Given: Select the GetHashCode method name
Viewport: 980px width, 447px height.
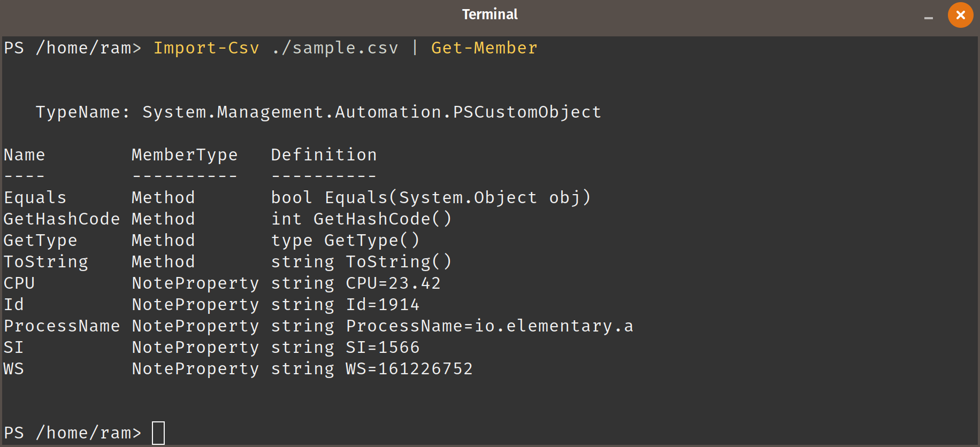Looking at the screenshot, I should coord(62,219).
